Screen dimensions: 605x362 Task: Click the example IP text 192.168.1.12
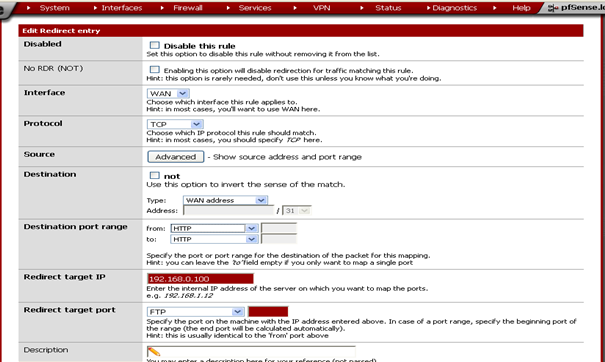(188, 296)
